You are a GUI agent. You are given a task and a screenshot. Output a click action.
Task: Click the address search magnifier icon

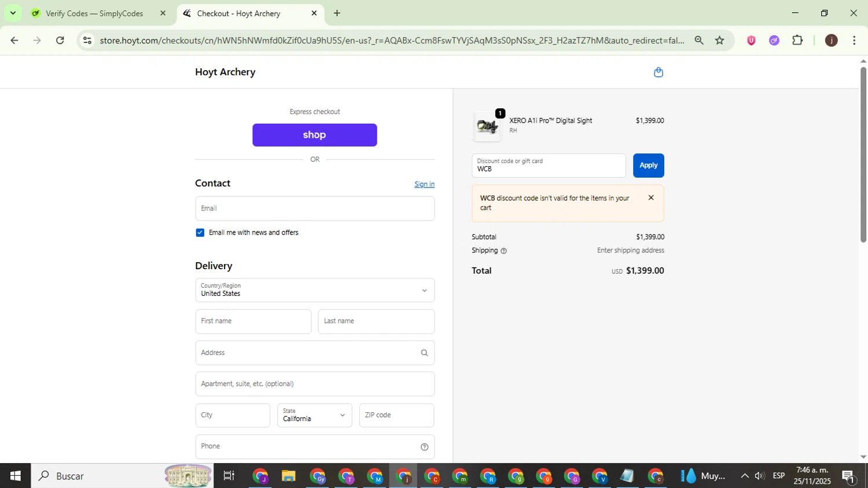point(424,353)
